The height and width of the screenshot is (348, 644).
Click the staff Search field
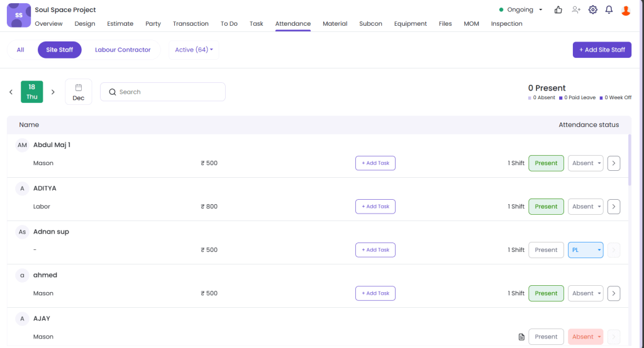click(163, 92)
